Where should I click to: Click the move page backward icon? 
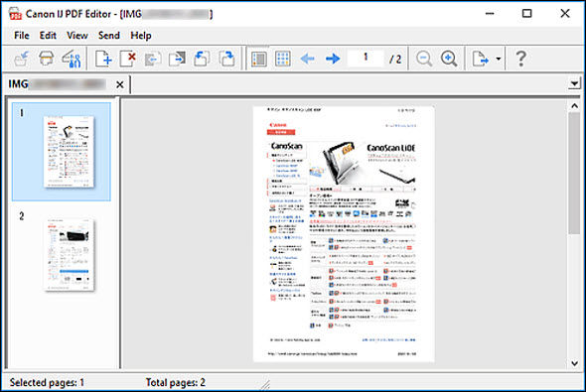tap(153, 59)
